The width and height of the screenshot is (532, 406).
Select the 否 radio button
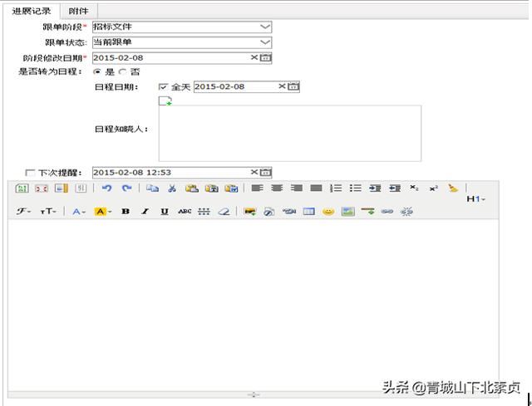123,72
